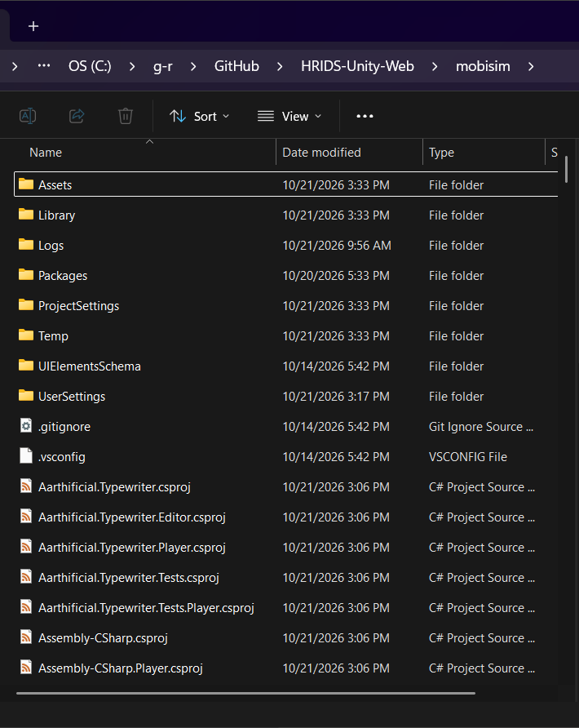The image size is (579, 728).
Task: Click the UserSettings folder icon
Action: 26,396
